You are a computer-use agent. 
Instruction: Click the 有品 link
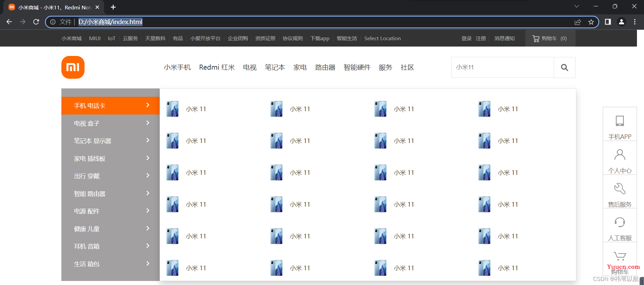click(x=178, y=39)
